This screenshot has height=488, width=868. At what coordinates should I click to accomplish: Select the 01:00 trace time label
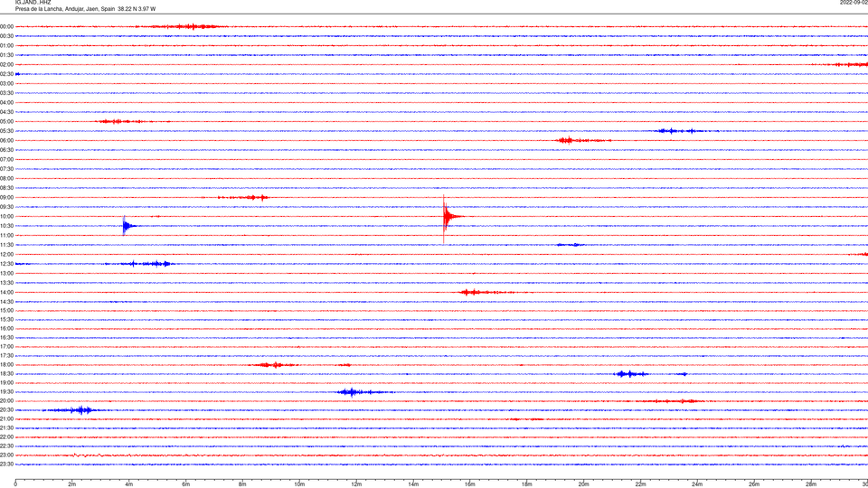[x=6, y=46]
